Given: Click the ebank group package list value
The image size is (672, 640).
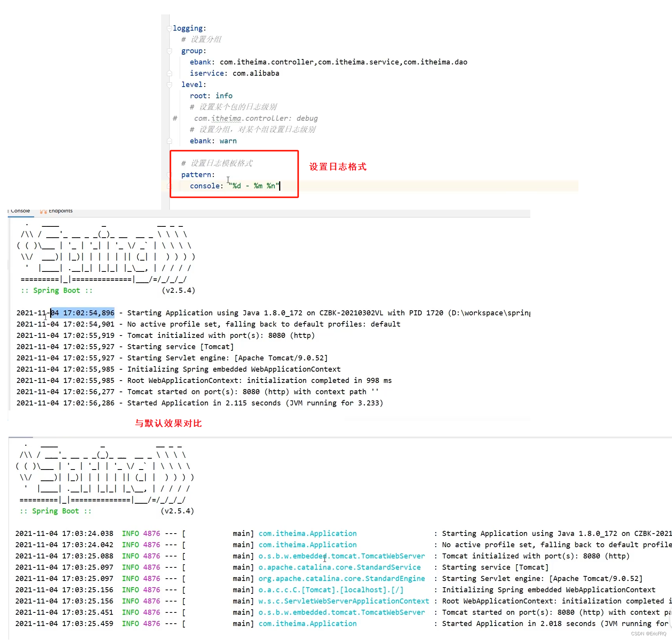Looking at the screenshot, I should pos(344,62).
